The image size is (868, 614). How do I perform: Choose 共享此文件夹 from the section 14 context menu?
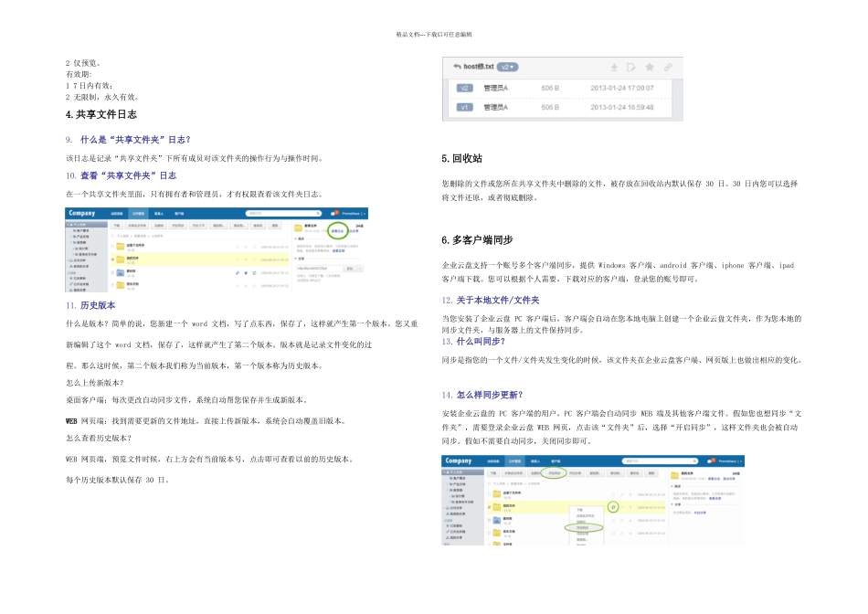[586, 516]
